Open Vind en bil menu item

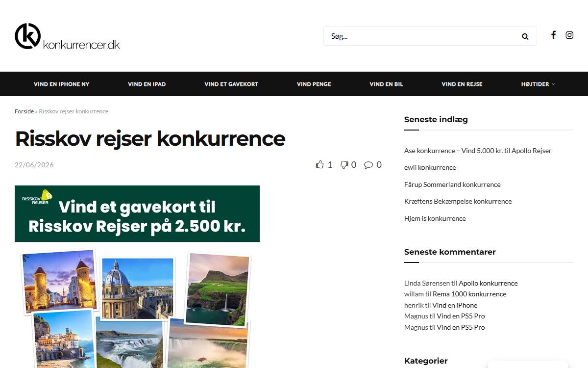tap(386, 84)
